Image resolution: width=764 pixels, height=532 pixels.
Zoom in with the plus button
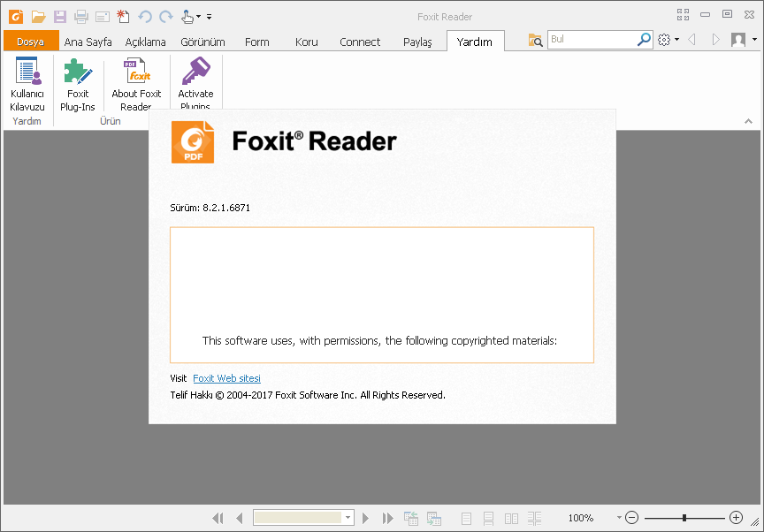[x=737, y=517]
